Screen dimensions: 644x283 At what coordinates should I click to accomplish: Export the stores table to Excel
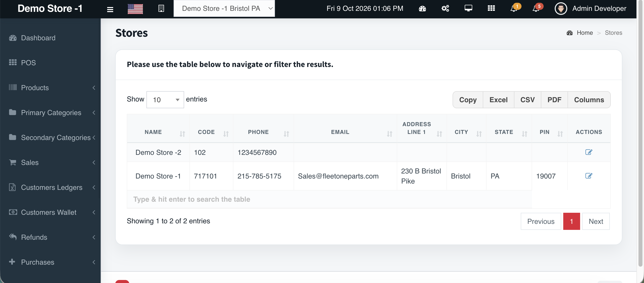498,100
